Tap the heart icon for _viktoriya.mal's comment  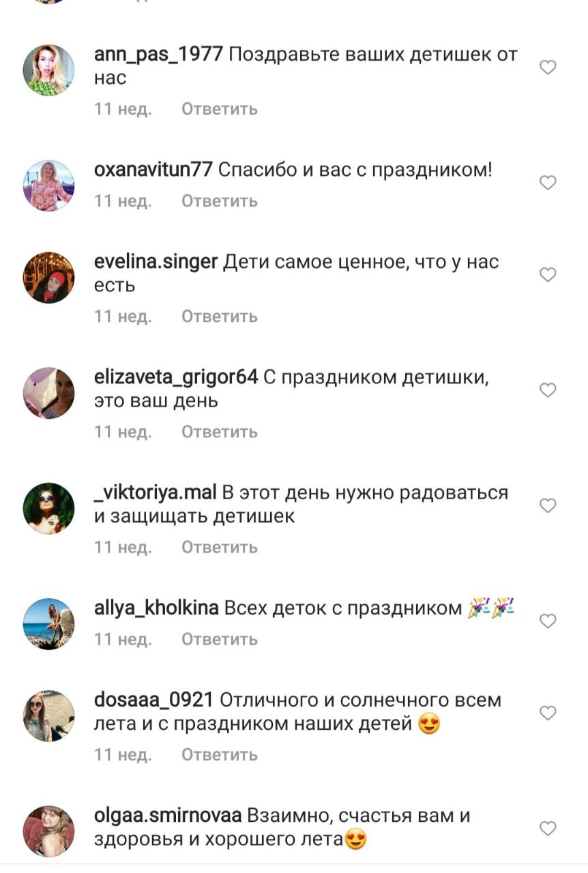click(x=548, y=505)
